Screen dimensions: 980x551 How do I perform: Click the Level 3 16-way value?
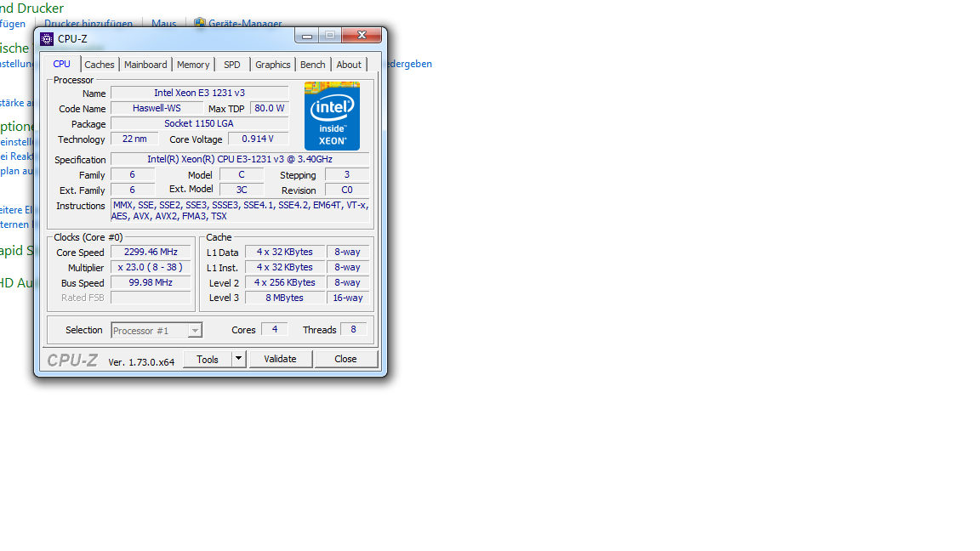347,298
